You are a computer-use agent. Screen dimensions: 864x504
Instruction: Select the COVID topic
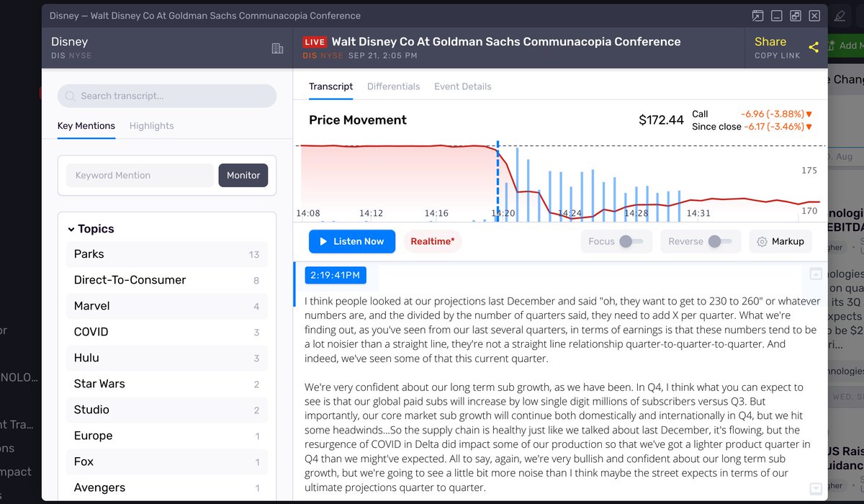(x=166, y=332)
